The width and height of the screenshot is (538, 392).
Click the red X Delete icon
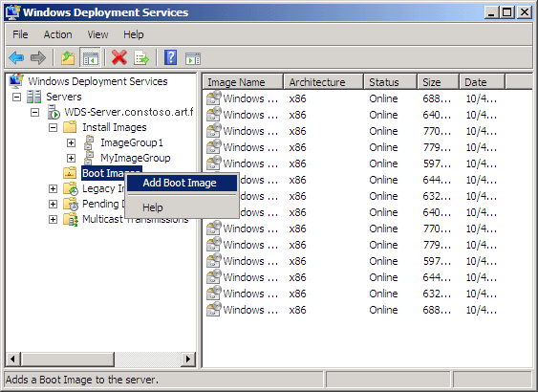(119, 57)
